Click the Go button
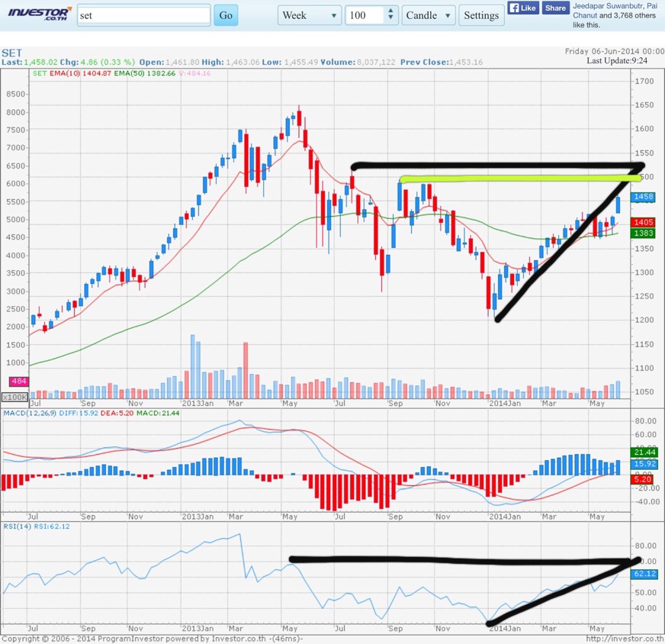This screenshot has width=665, height=644. [x=226, y=15]
